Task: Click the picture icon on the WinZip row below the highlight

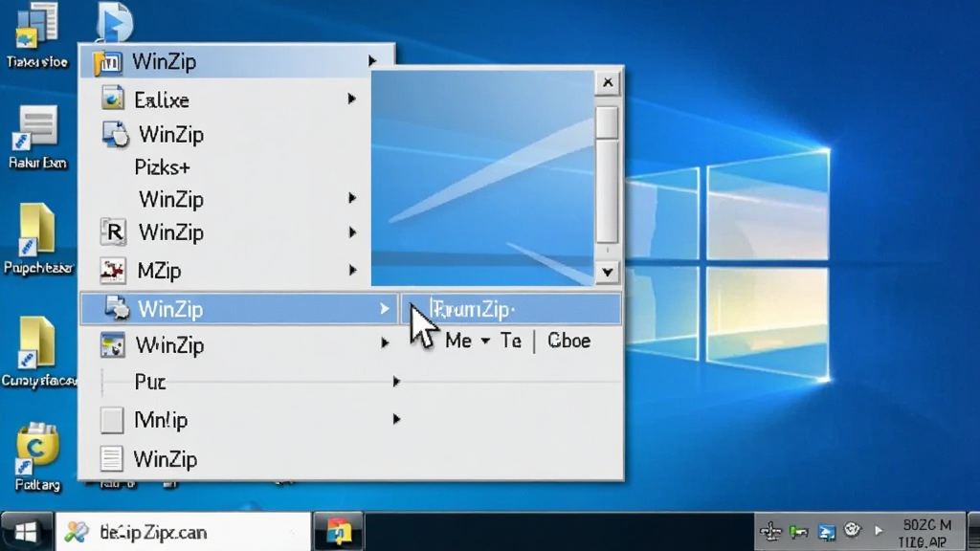Action: [x=113, y=344]
